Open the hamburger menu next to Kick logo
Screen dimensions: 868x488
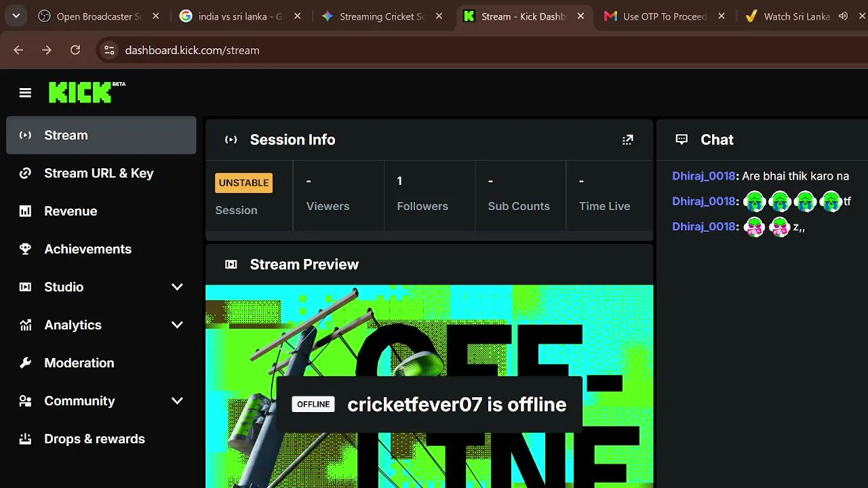pos(25,93)
